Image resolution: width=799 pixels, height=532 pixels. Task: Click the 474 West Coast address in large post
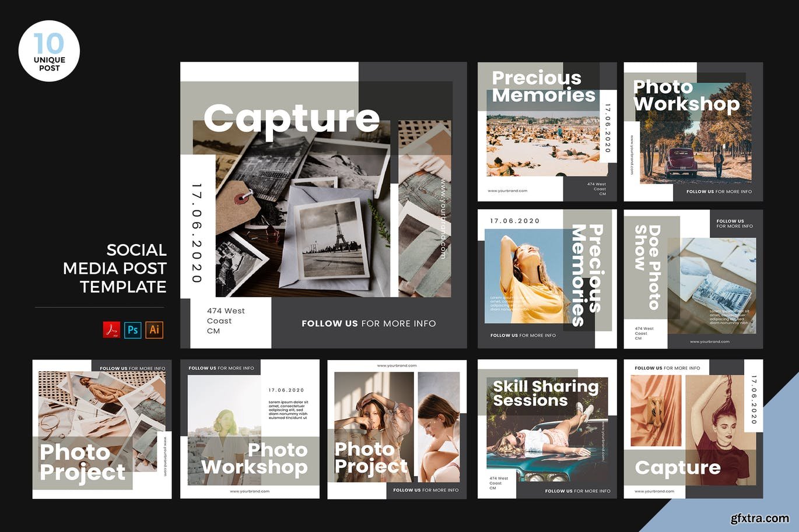[x=226, y=320]
